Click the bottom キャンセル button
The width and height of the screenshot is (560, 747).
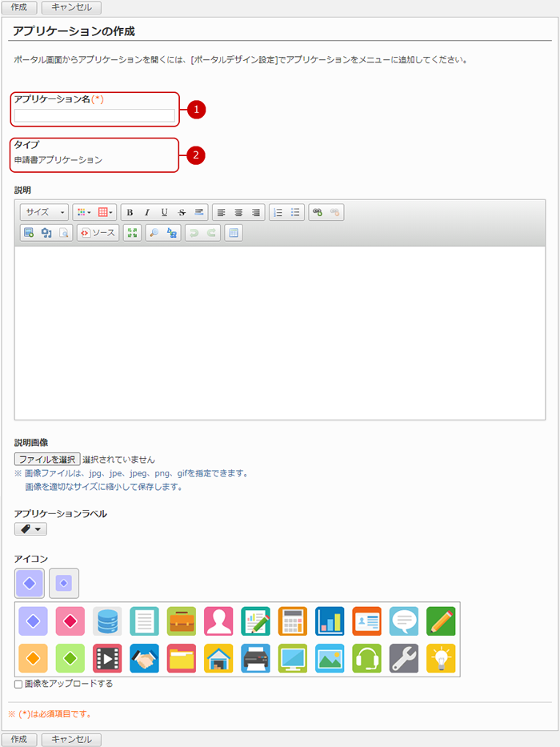coord(71,739)
